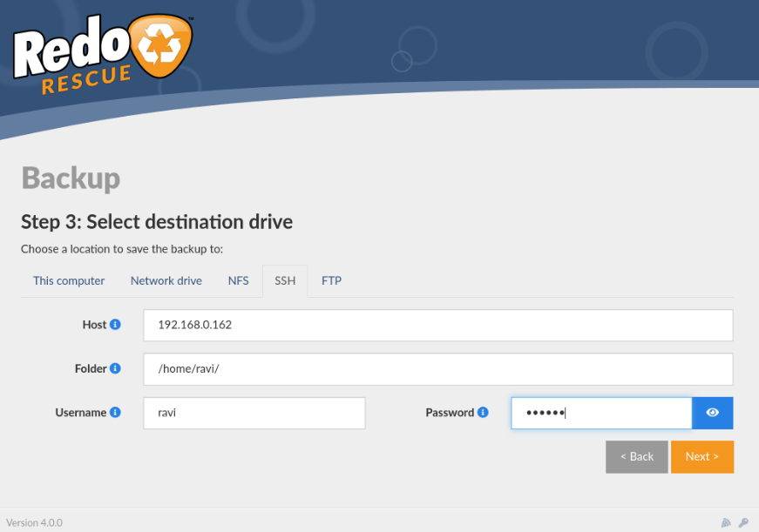Click the Folder info icon
This screenshot has height=532, width=759.
coord(115,368)
